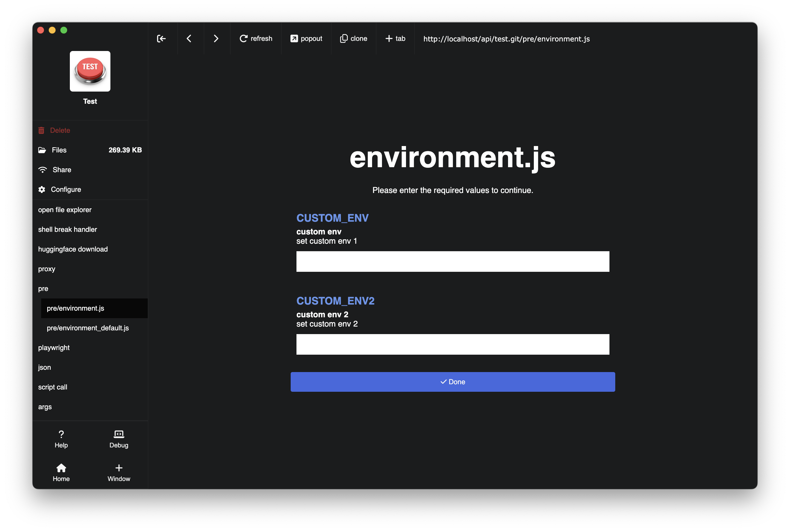Click the URL address bar

click(x=506, y=39)
